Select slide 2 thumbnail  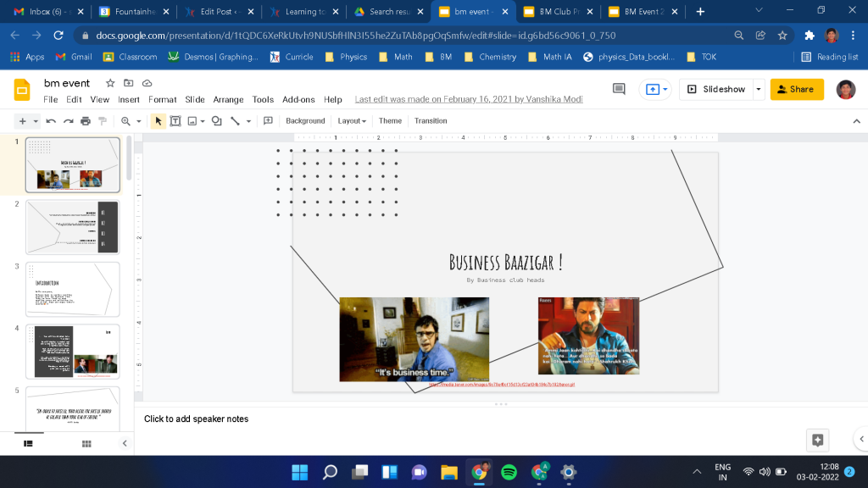(x=73, y=227)
